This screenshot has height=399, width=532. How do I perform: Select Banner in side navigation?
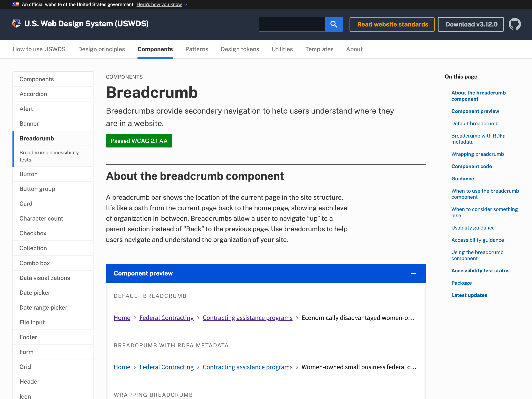coord(53,124)
